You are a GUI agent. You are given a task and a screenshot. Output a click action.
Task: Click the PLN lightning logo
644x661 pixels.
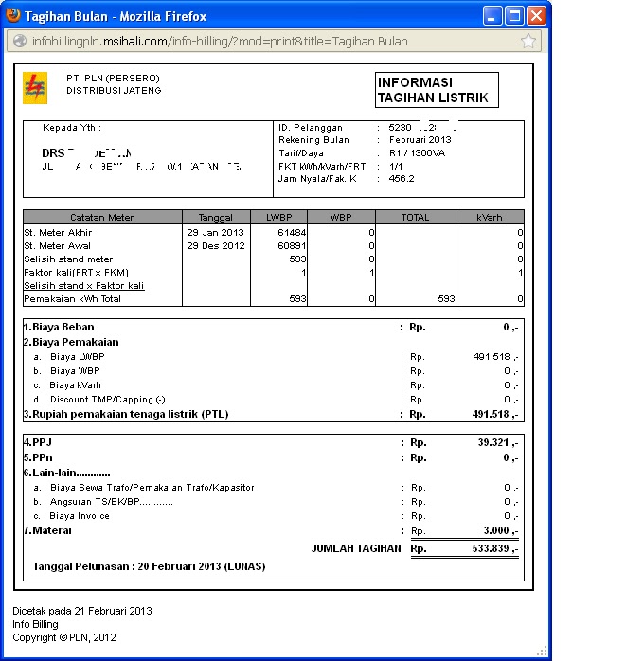(35, 88)
